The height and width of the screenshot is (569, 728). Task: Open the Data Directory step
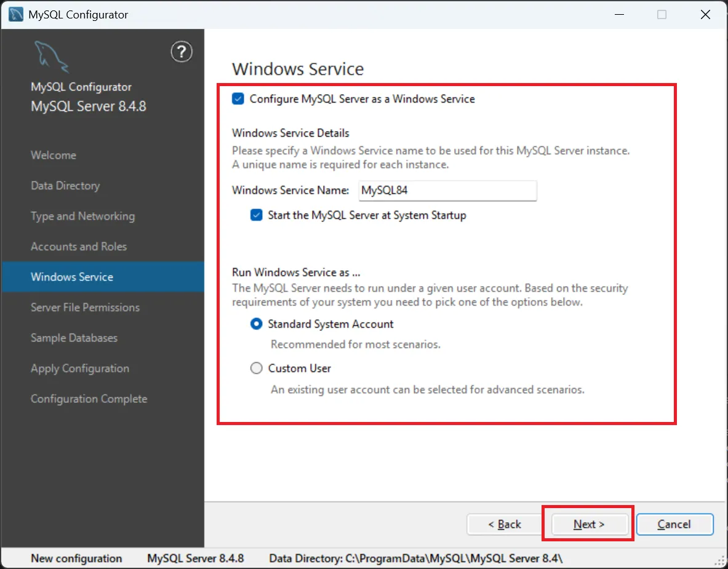click(65, 186)
